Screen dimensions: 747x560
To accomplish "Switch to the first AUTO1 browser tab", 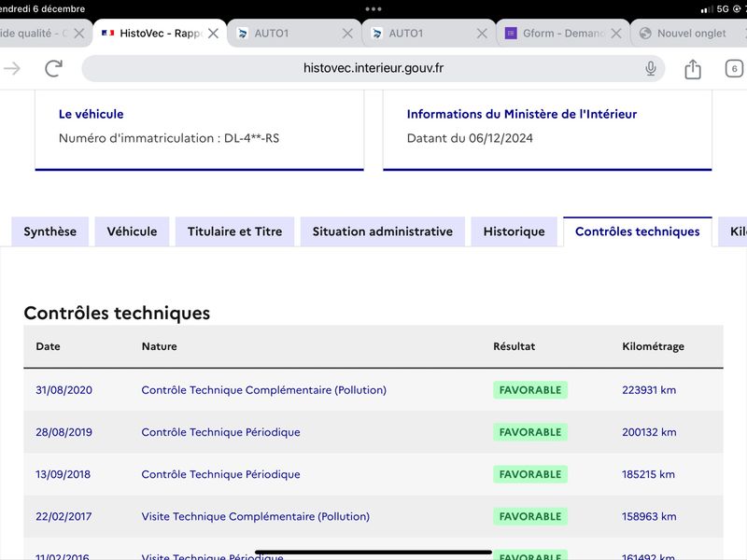I will click(x=294, y=34).
